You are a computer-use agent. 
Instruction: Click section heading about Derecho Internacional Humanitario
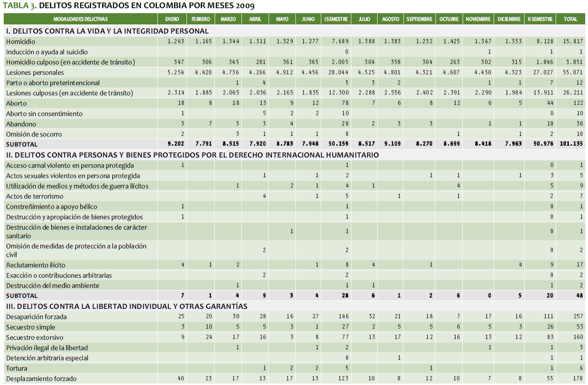[x=193, y=155]
